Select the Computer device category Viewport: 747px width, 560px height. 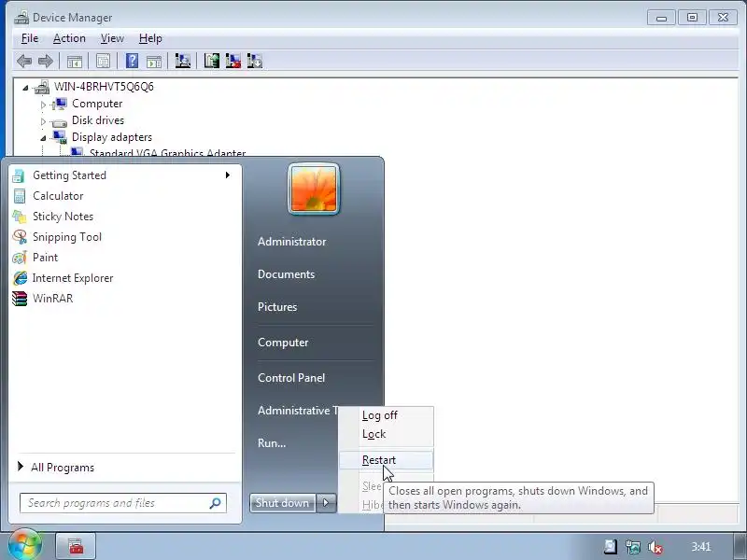click(x=97, y=104)
